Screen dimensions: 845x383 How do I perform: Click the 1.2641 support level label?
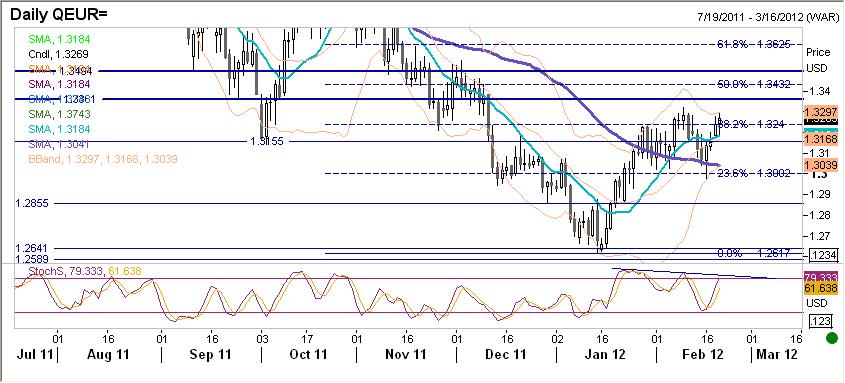tap(33, 248)
